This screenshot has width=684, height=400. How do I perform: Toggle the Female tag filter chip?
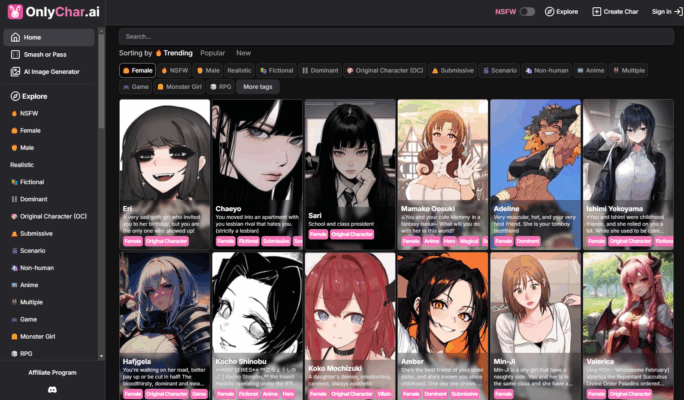point(137,71)
